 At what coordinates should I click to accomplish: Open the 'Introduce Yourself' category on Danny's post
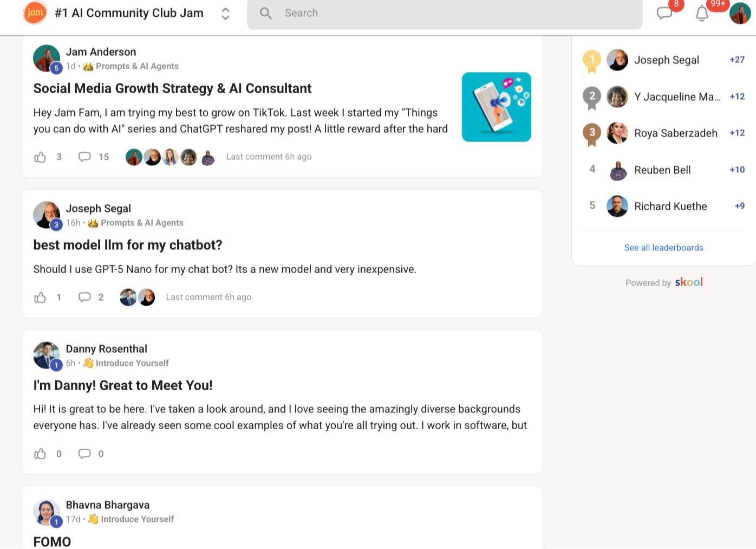(x=132, y=363)
